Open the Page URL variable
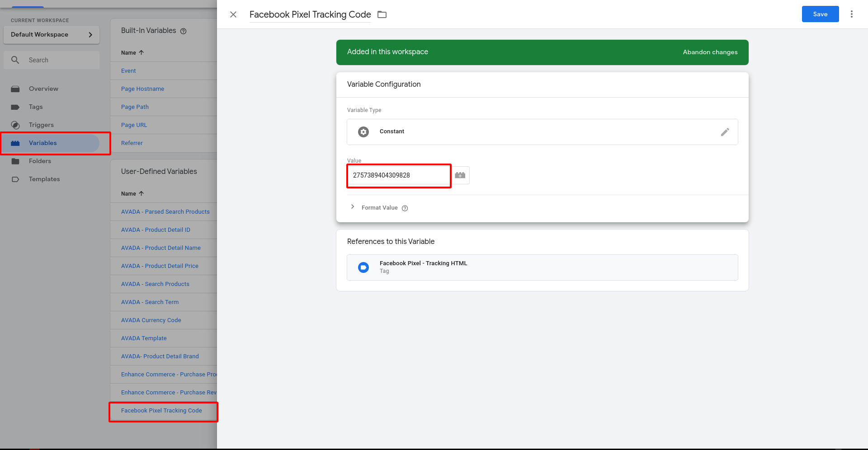 coord(134,125)
